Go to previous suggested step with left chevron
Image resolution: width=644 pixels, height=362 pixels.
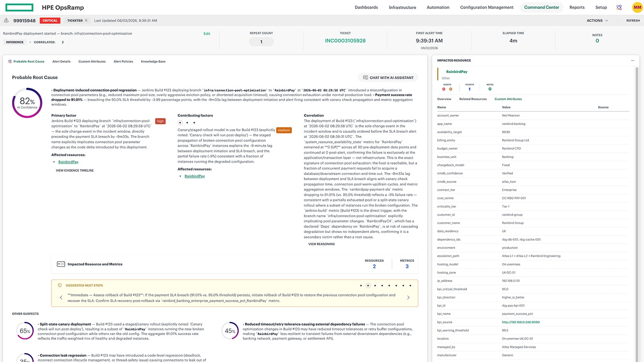click(61, 298)
